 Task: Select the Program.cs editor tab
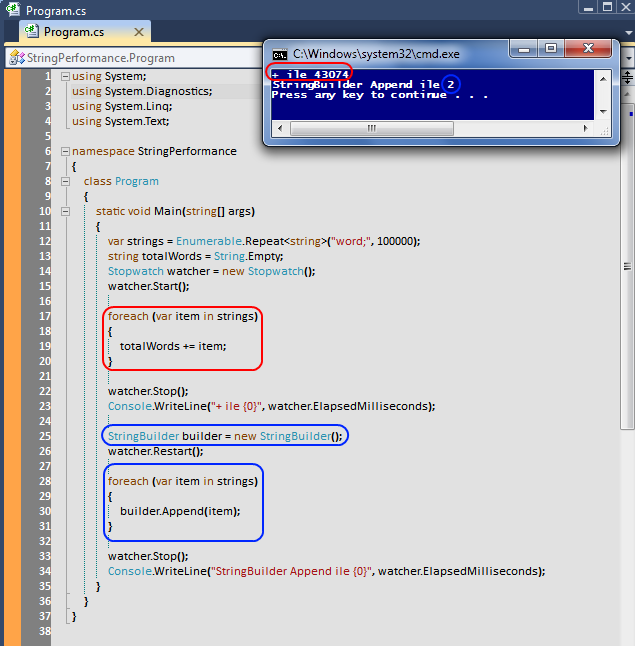point(72,33)
